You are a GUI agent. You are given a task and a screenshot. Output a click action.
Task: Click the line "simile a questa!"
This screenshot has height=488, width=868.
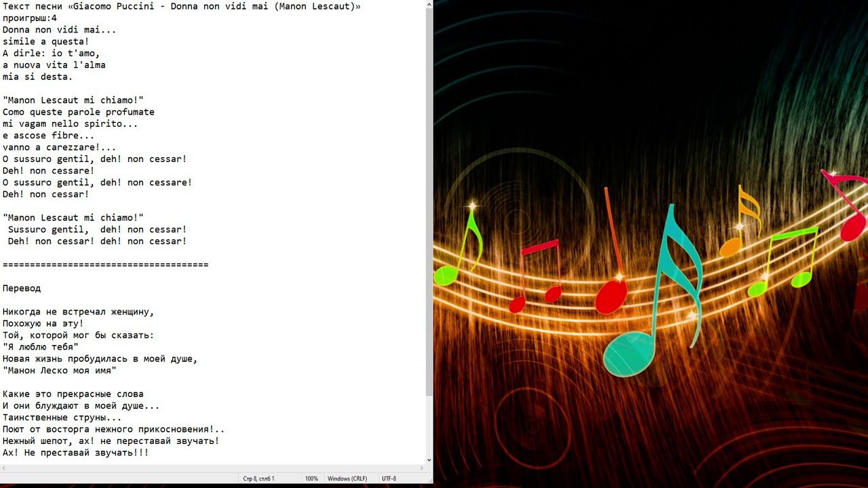46,42
